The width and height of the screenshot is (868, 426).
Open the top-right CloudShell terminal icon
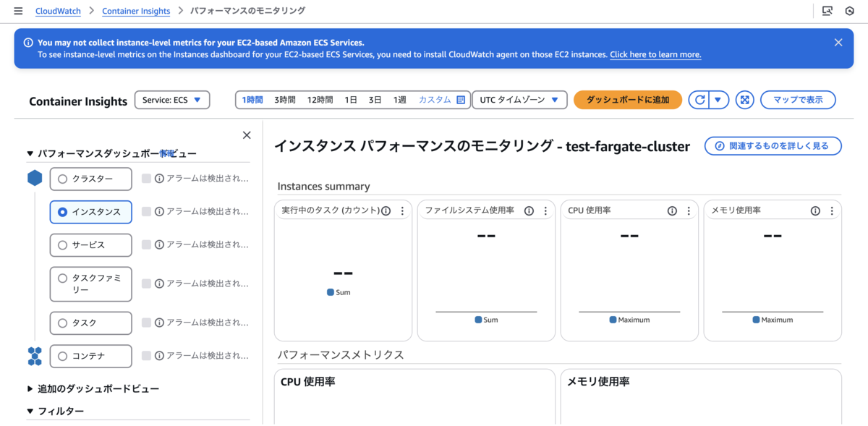[827, 11]
